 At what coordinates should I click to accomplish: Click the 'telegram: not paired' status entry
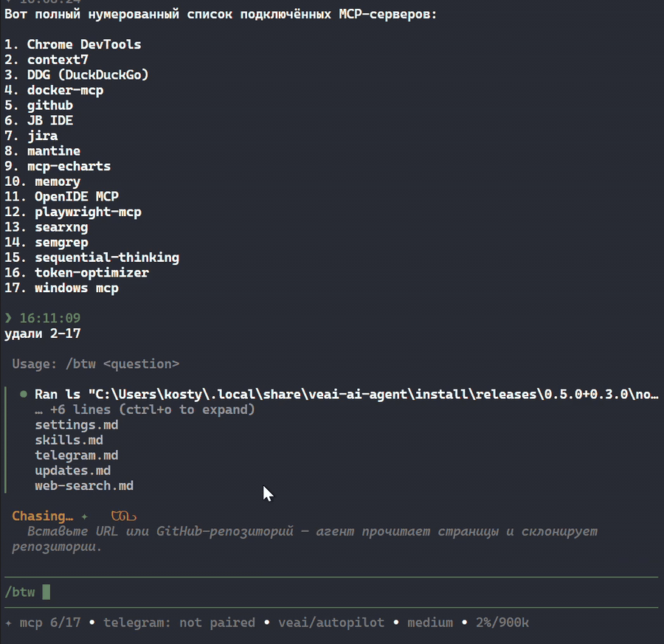(x=179, y=623)
